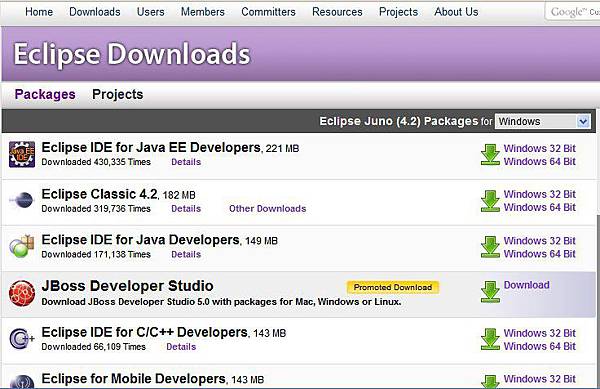Screen dimensions: 600x389
Task: Download Eclipse Classic 4.2 Windows 32 Bit
Action: click(x=540, y=194)
